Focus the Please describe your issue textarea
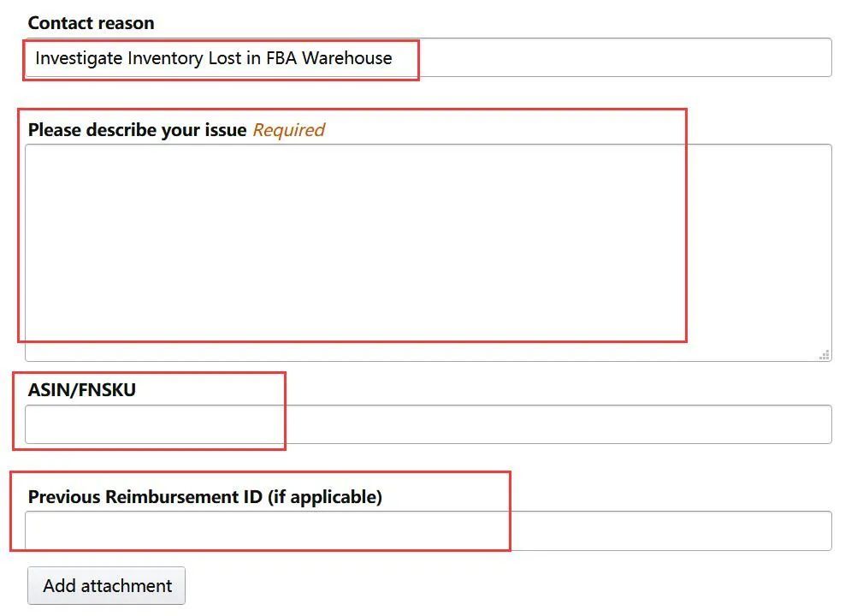Screen dimensions: 863x616 pyautogui.click(x=428, y=252)
